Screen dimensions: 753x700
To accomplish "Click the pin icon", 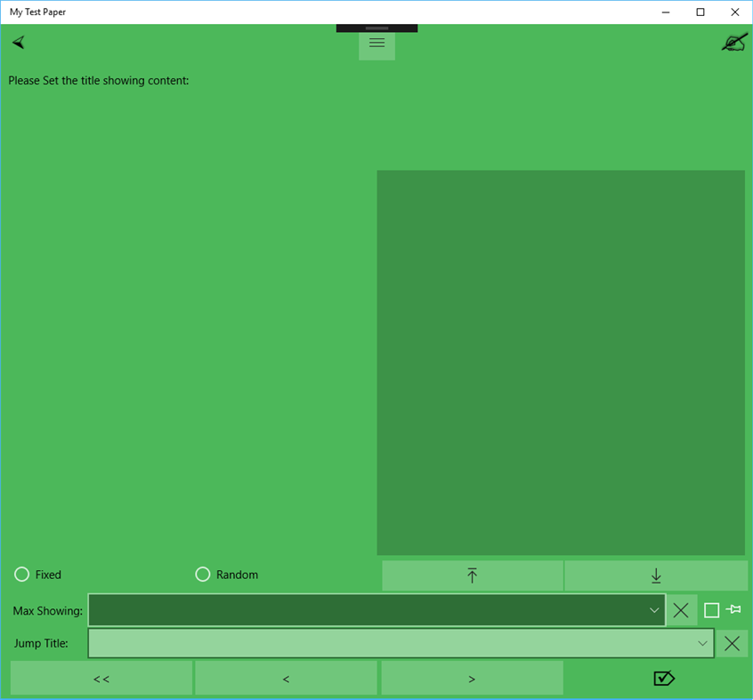I will (x=733, y=609).
